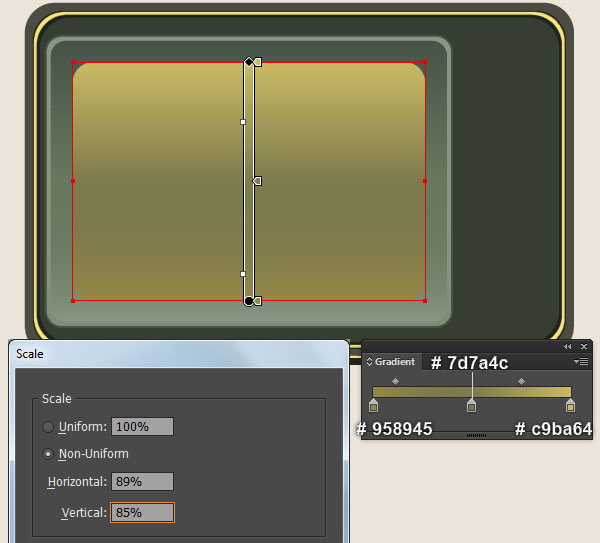Click the right-middle red selection handle
600x543 pixels.
pyautogui.click(x=425, y=181)
